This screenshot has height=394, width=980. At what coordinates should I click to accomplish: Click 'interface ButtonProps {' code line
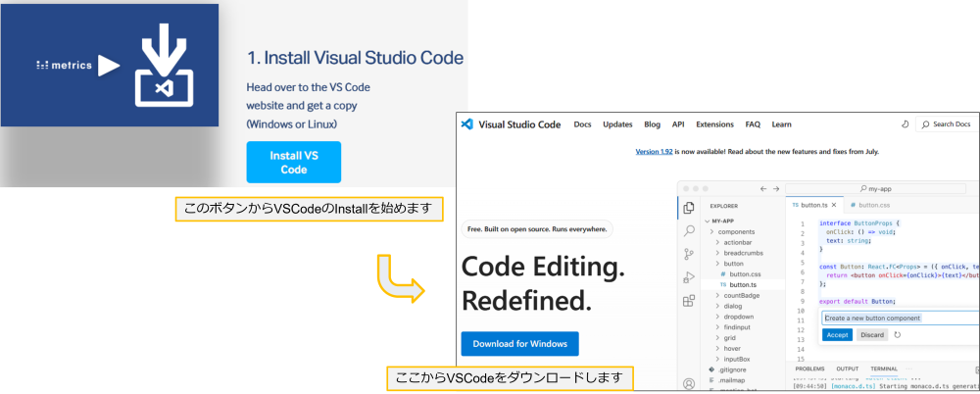coord(858,223)
